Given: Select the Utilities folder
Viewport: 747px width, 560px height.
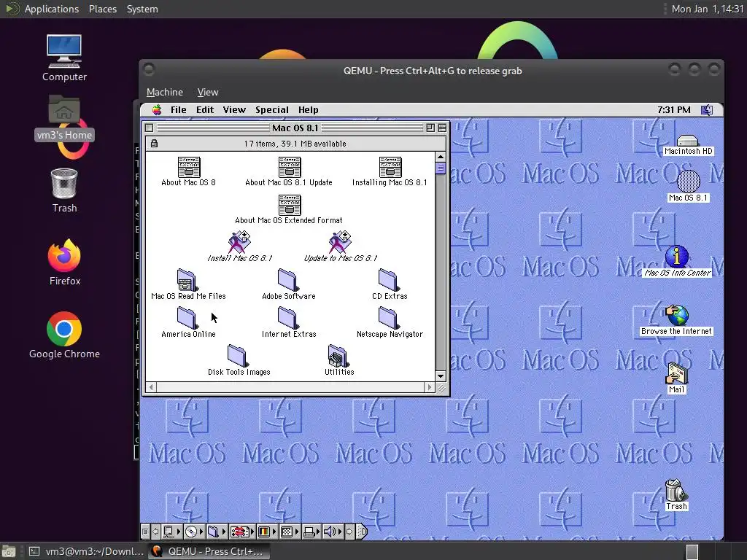Looking at the screenshot, I should (x=339, y=360).
